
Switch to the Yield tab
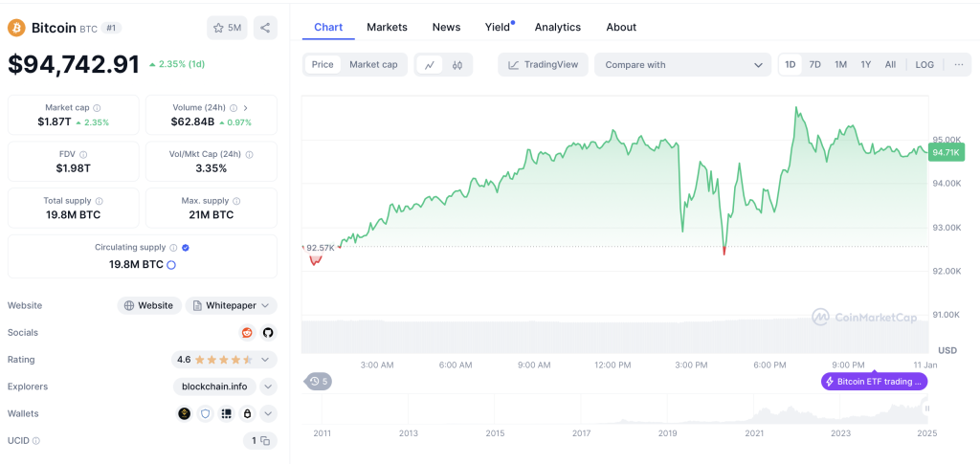[x=498, y=27]
